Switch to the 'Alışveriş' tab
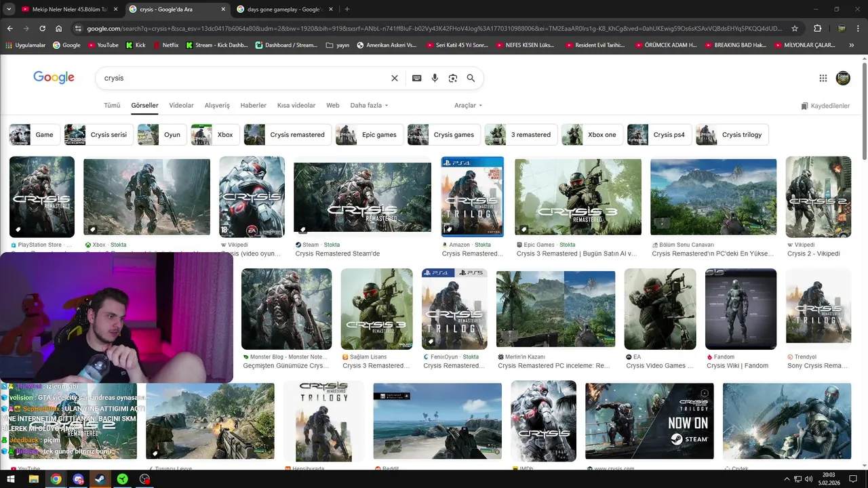Screen dimensions: 868x488 click(217, 106)
